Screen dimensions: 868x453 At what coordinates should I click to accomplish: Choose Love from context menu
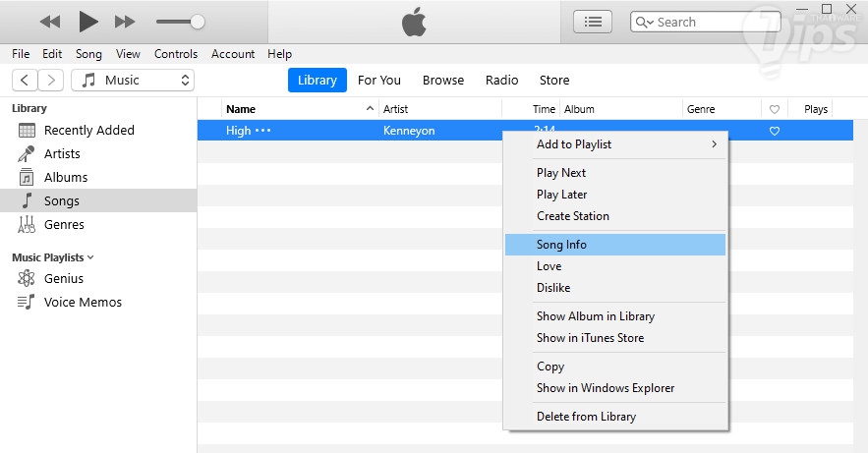615,266
